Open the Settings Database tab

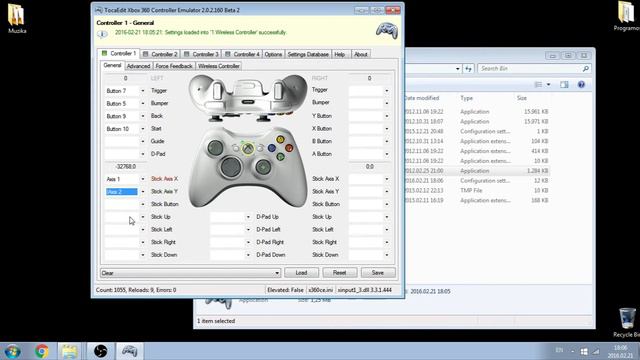pyautogui.click(x=308, y=54)
